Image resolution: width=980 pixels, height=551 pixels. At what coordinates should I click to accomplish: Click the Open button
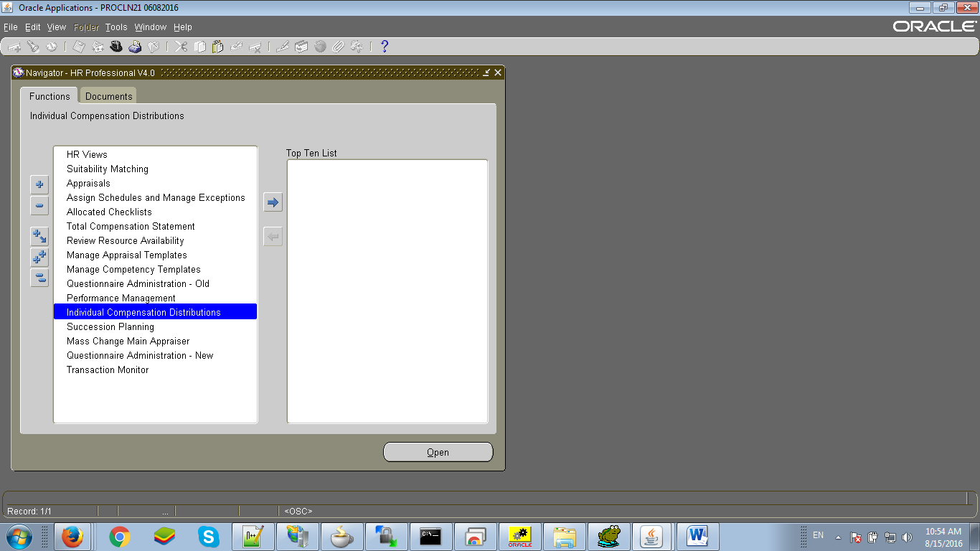438,452
